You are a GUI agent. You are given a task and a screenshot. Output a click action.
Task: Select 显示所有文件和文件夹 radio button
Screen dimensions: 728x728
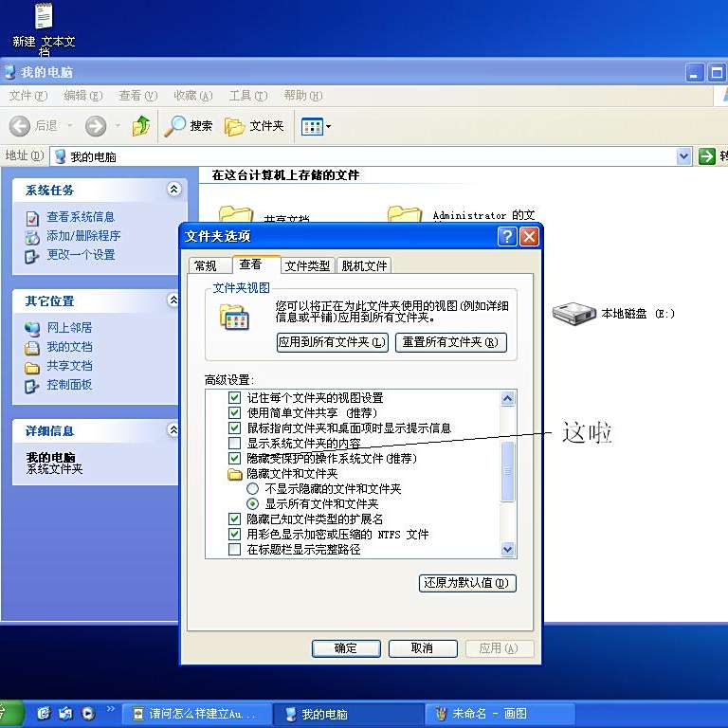(252, 503)
